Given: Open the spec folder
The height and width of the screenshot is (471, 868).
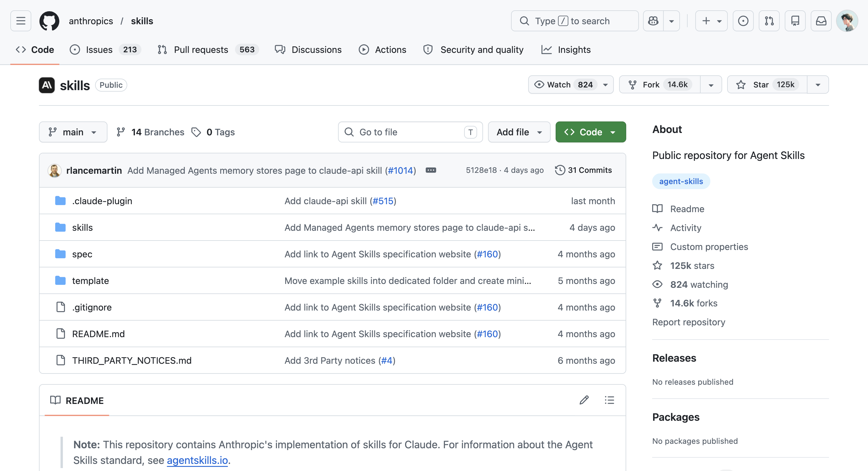Looking at the screenshot, I should 82,254.
